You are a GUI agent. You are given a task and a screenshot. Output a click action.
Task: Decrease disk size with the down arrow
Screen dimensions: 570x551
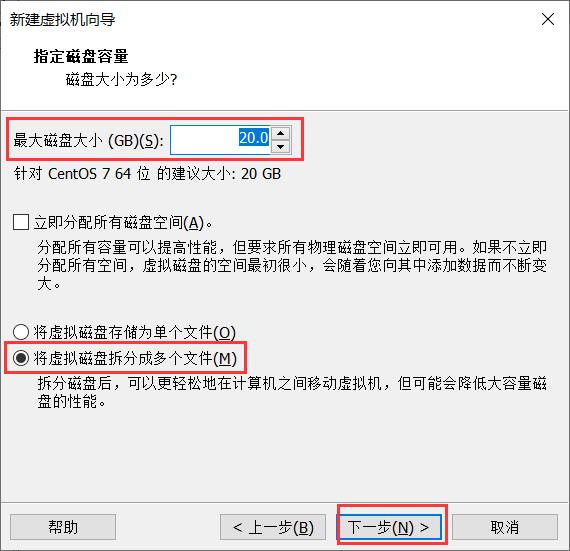(x=280, y=147)
